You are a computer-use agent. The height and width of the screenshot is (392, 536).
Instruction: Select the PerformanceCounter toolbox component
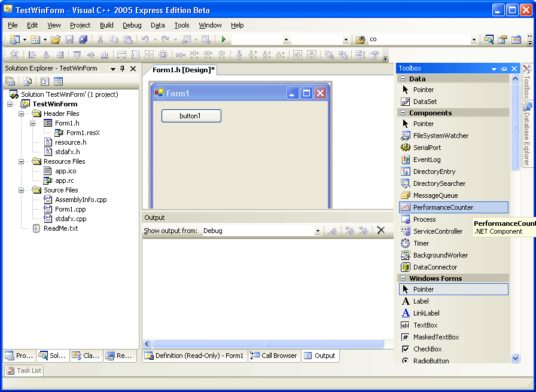(x=453, y=207)
